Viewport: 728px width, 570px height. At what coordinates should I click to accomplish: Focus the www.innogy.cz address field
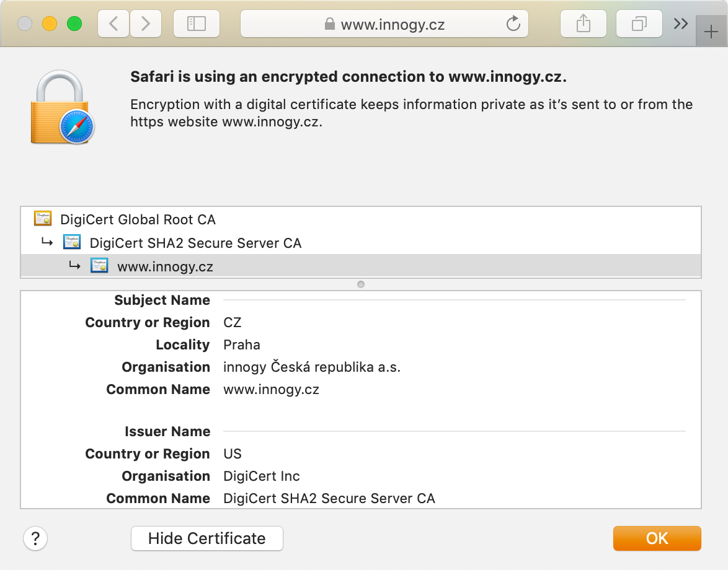pos(384,24)
